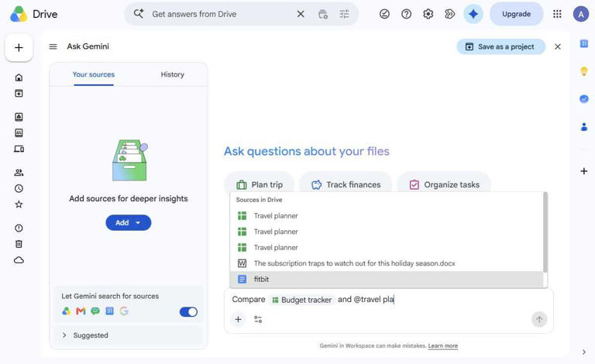Click the plus attach button in prompt box
This screenshot has height=364, width=595.
(238, 319)
